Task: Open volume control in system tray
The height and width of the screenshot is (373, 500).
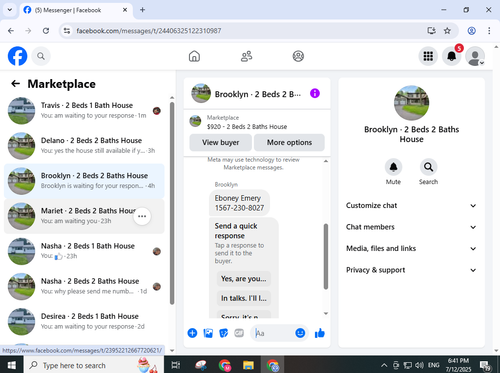Action: pos(419,365)
